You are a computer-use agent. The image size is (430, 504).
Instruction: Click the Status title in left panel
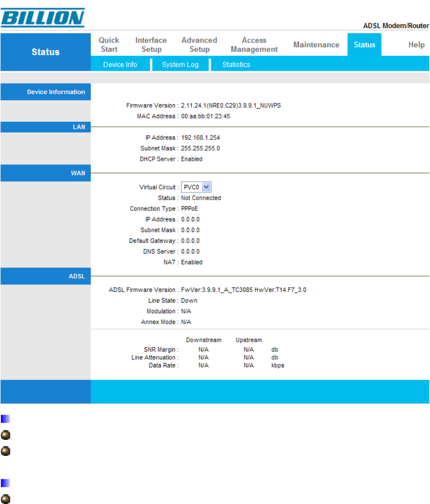point(45,52)
